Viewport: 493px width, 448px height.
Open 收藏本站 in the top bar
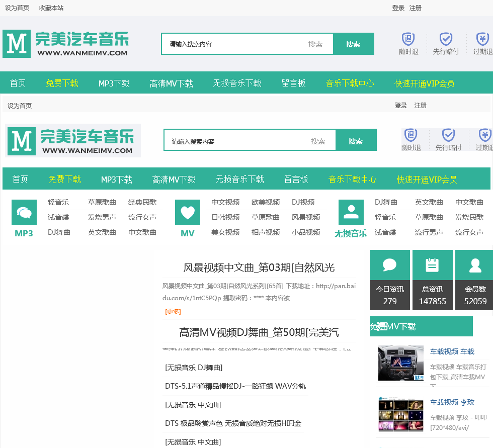51,8
